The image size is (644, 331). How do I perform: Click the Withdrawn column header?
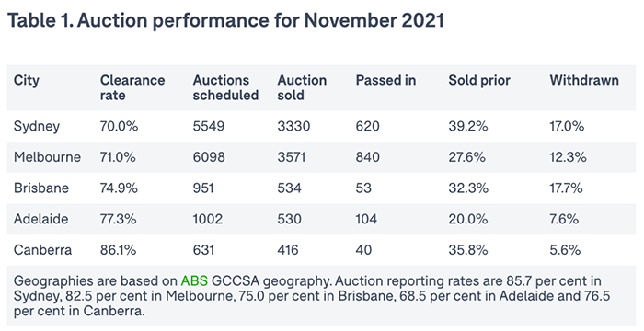point(584,80)
